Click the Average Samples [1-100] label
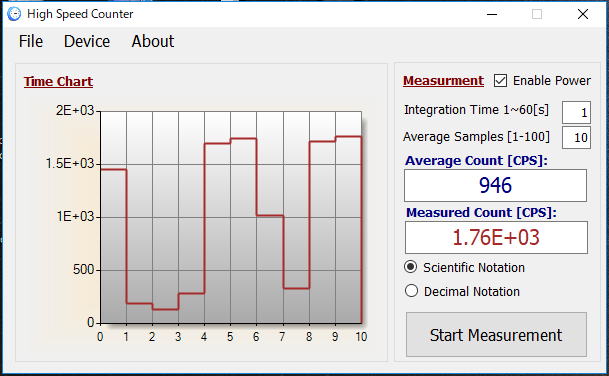Screen dimensions: 609x376 [476, 137]
